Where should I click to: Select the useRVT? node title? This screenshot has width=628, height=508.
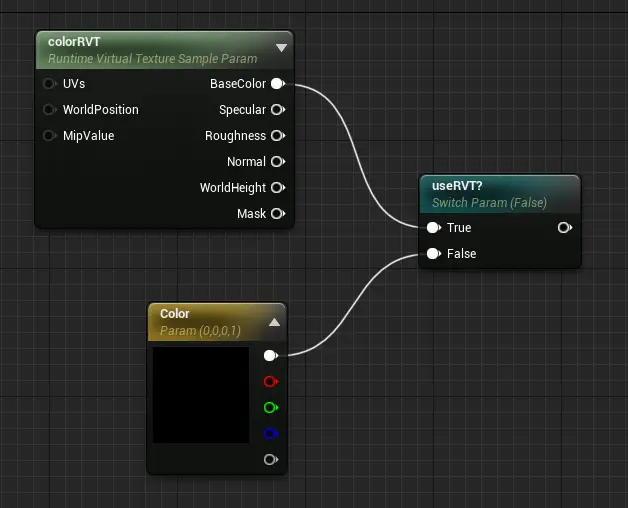click(x=457, y=186)
